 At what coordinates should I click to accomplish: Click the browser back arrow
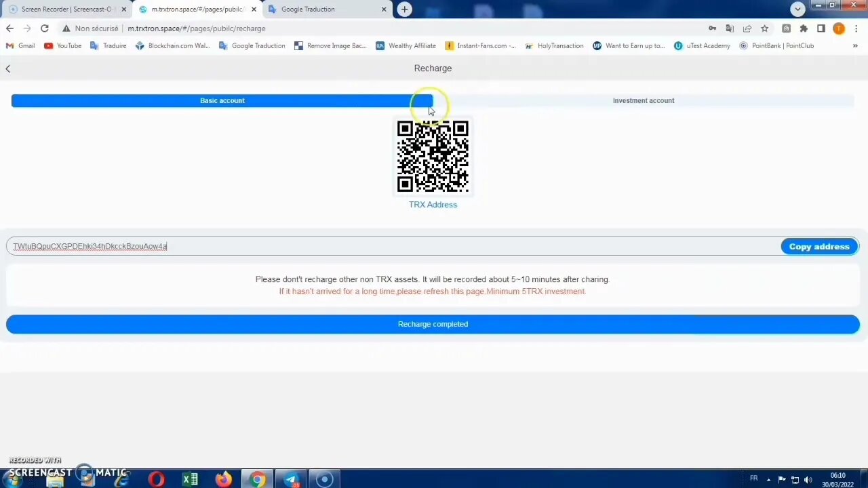[x=9, y=28]
